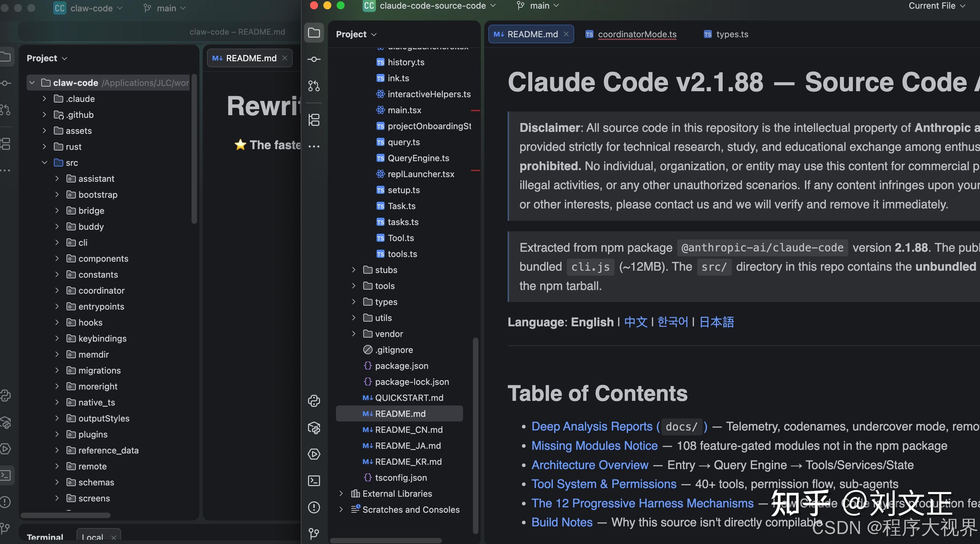Open the main branch dropdown in the front window
The image size is (980, 544).
pos(538,6)
